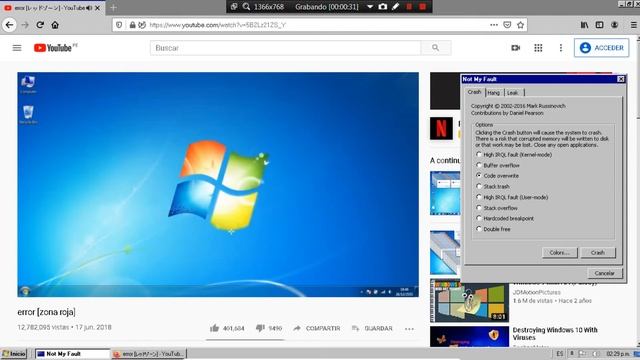Open the tracking protection shield icon

coord(119,25)
